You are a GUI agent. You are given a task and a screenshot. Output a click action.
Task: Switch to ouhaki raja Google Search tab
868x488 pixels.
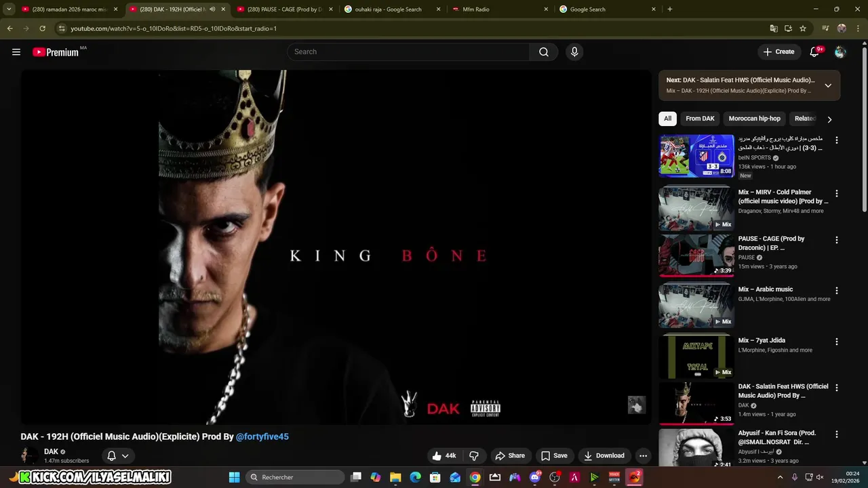click(393, 9)
